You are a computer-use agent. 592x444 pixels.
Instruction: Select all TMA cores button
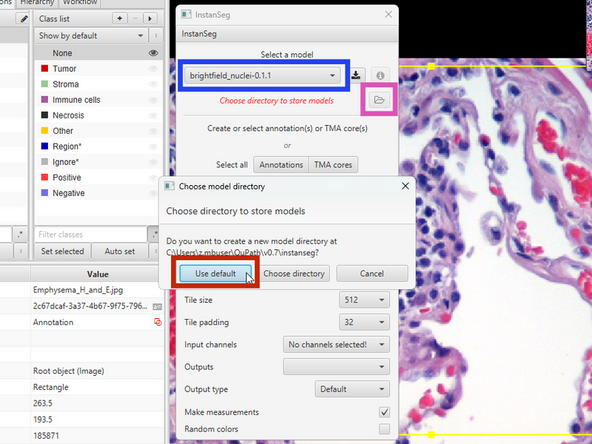(333, 165)
